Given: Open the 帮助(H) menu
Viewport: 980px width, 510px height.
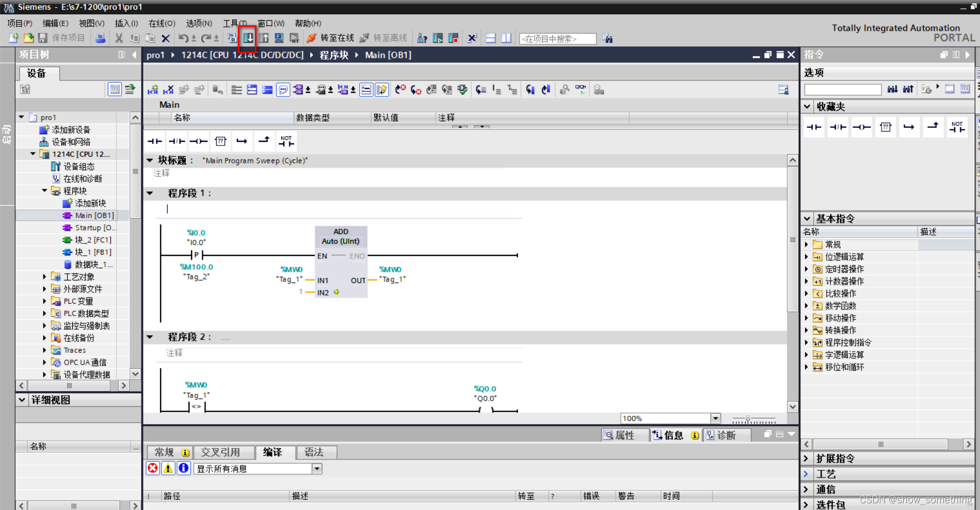Looking at the screenshot, I should point(308,23).
